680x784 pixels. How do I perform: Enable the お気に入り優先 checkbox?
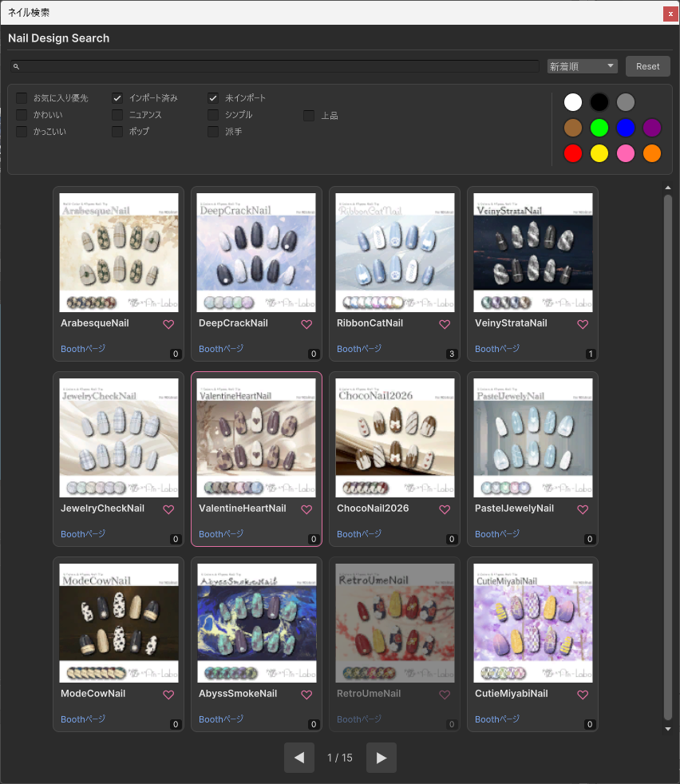pyautogui.click(x=22, y=98)
